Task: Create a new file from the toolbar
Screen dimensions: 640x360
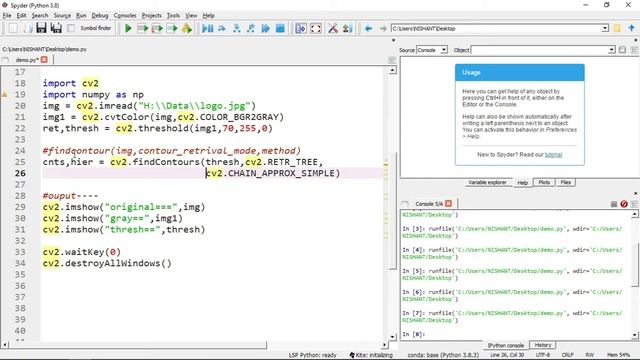Action: click(x=13, y=29)
